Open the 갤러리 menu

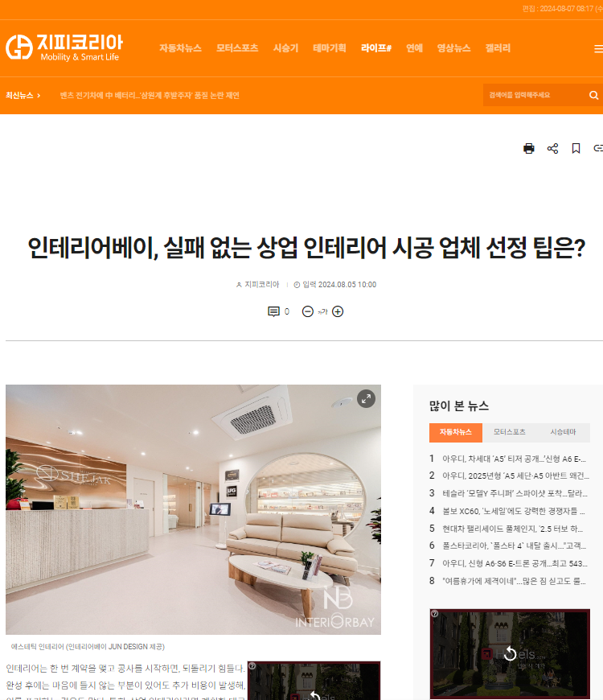click(x=498, y=47)
